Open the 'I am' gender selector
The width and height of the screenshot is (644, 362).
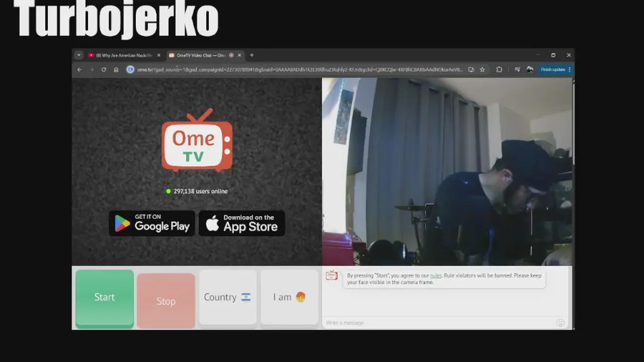(x=289, y=297)
